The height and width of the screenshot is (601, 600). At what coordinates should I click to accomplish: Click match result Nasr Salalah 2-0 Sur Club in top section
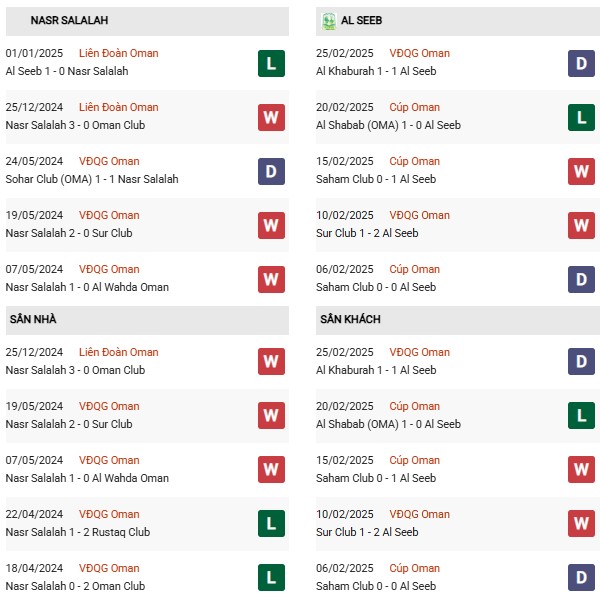[69, 233]
